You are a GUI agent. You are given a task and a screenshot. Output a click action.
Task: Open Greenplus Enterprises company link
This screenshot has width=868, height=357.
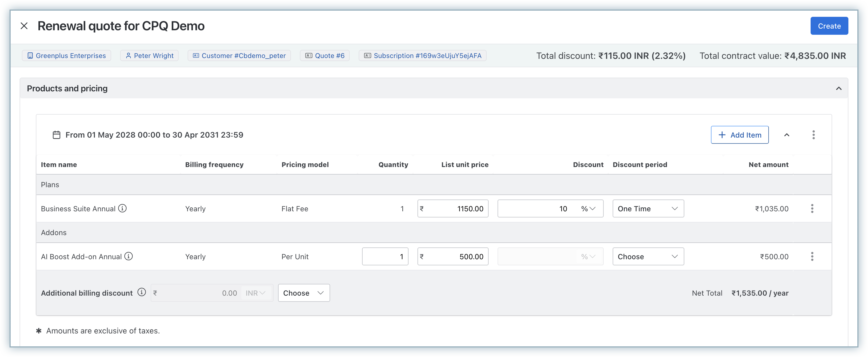pos(67,55)
